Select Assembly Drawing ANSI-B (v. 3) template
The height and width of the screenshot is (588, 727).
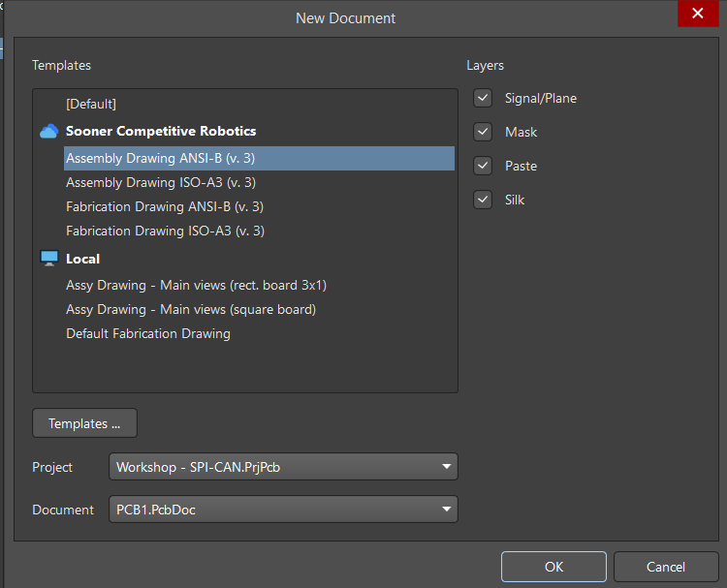pos(259,158)
